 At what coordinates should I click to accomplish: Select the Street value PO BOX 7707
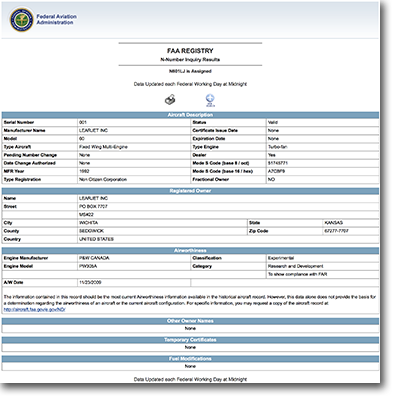93,207
